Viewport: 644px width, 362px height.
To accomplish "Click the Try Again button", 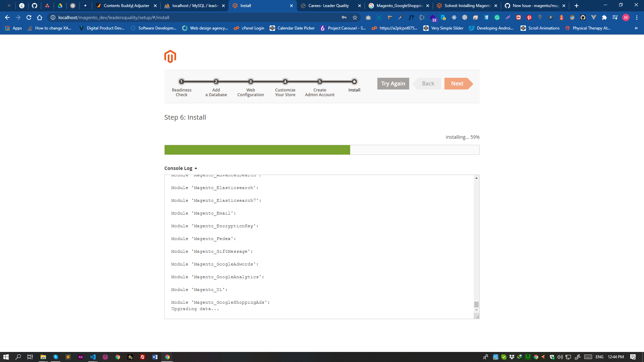I will [x=393, y=83].
